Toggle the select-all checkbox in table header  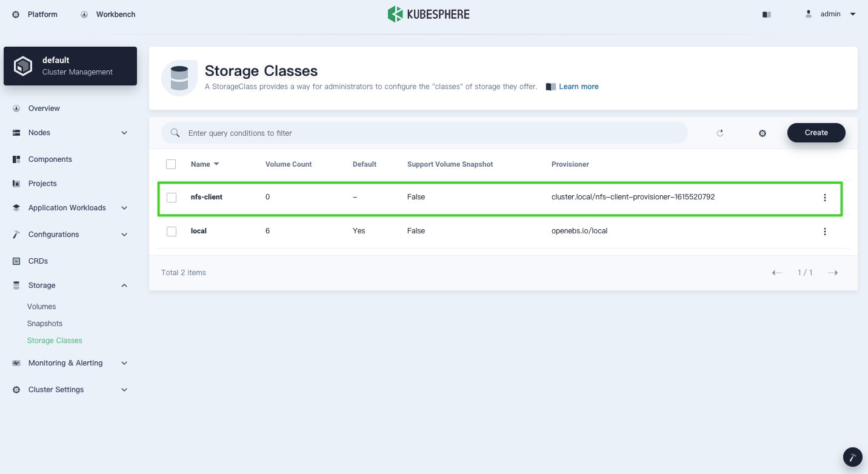pos(171,164)
